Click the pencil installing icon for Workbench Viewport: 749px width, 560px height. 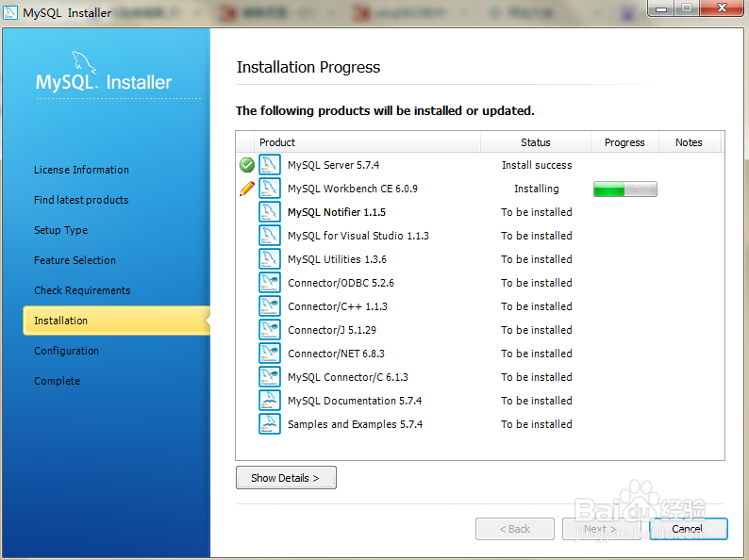click(247, 189)
